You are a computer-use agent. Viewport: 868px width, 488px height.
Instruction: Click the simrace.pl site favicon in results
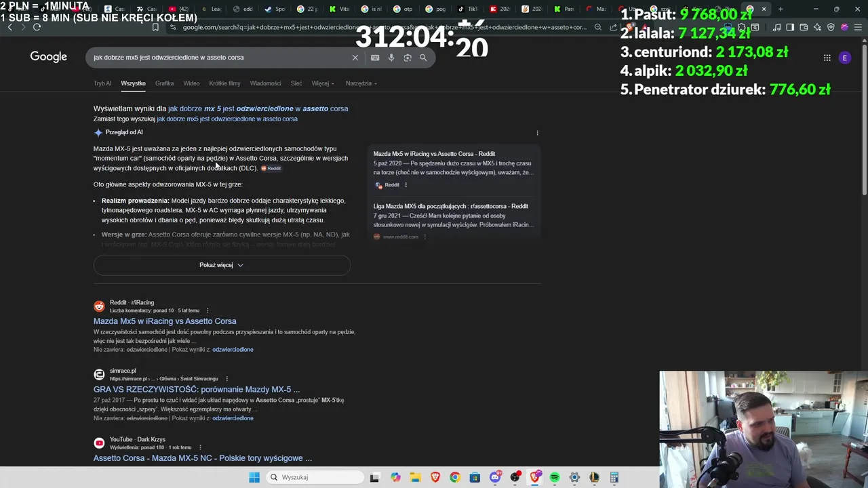(99, 374)
